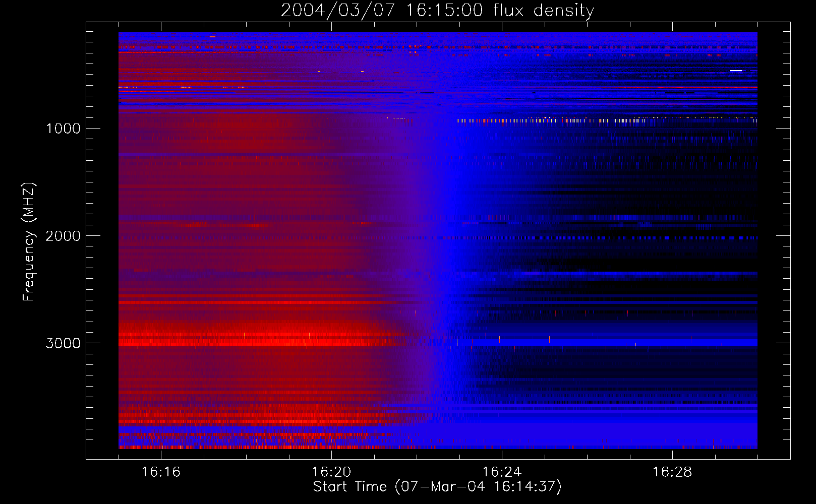Click the 'Start Time (07-Mar-04 16:14:37)' label
This screenshot has width=816, height=504.
[437, 487]
